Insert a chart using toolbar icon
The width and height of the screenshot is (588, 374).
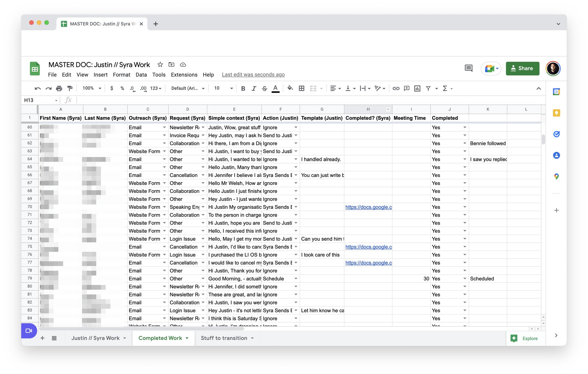tap(417, 88)
